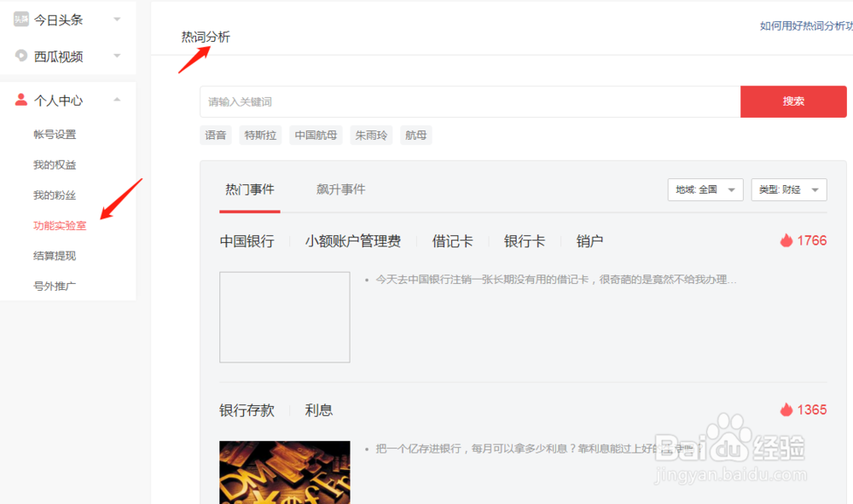Click the 热词分析 page title

click(x=206, y=37)
